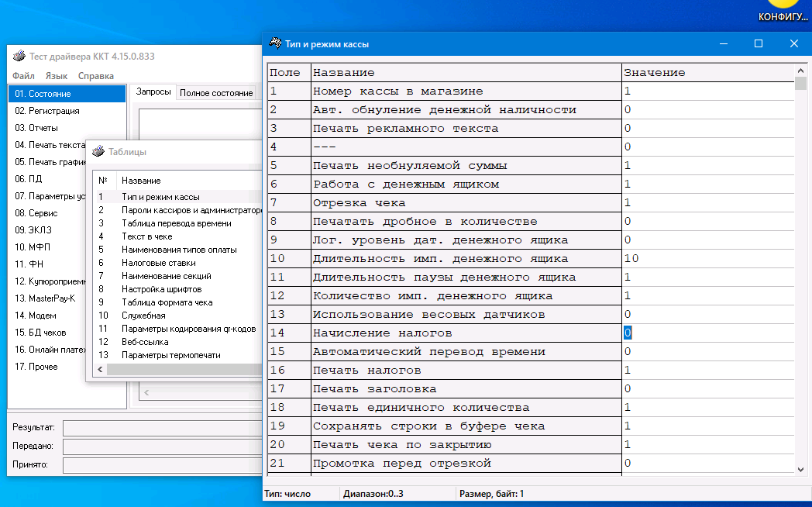Viewport: 812px width, 507px height.
Task: Select 01. Состояние in the sidebar
Action: click(x=67, y=94)
